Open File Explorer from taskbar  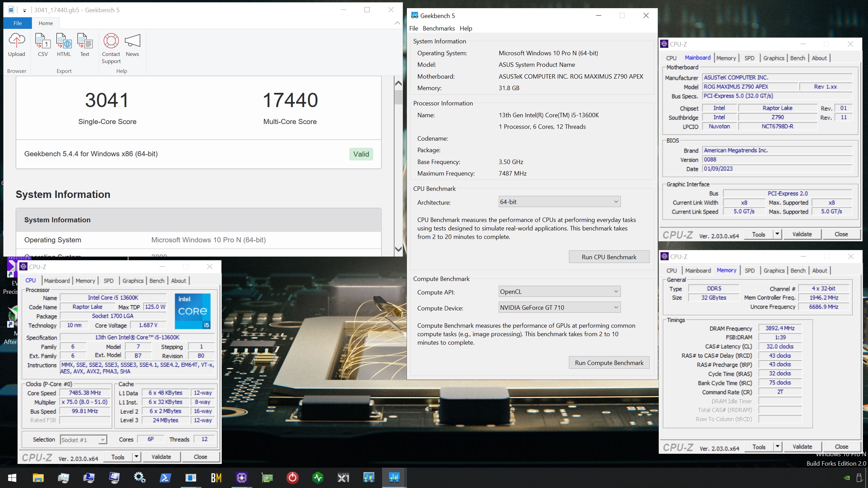click(38, 478)
